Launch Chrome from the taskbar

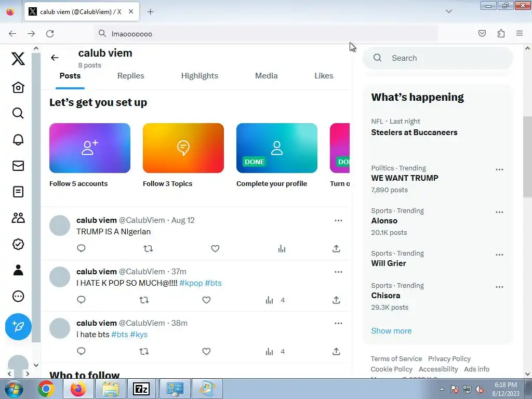(x=46, y=389)
